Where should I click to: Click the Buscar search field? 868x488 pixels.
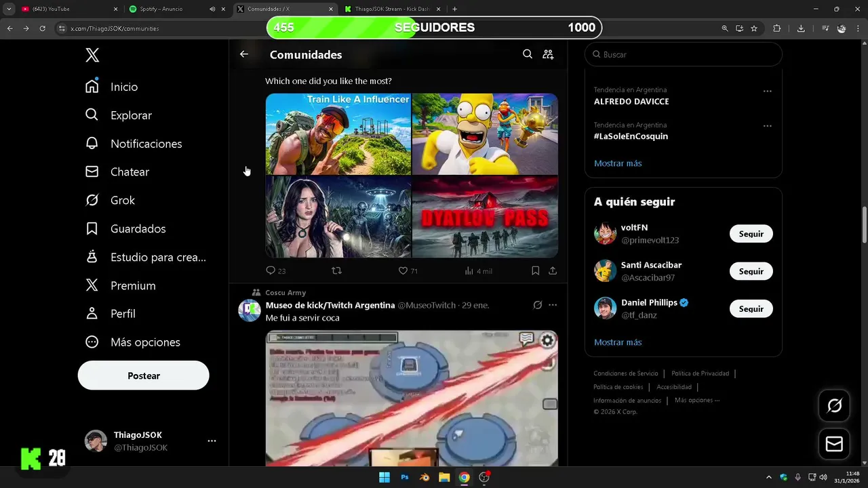684,54
